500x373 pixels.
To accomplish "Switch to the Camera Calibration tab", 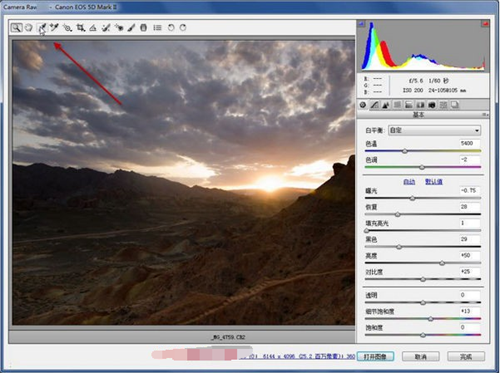I will click(x=432, y=105).
